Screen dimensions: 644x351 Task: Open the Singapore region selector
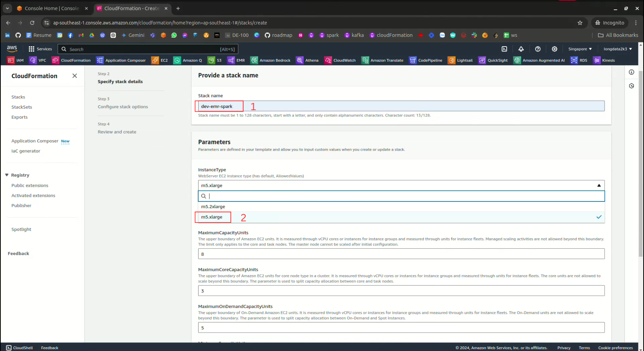click(580, 49)
